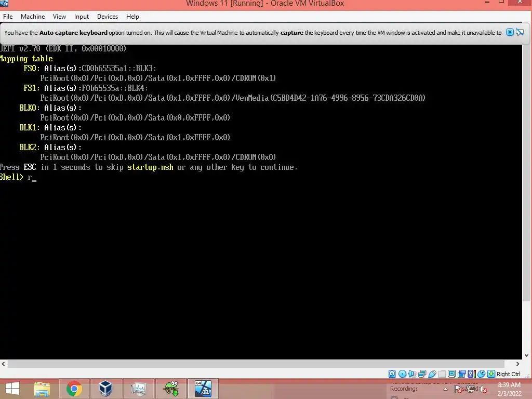Click the keyboard capture green arrow icon
Screen dimensions: 532x399
coord(491,374)
